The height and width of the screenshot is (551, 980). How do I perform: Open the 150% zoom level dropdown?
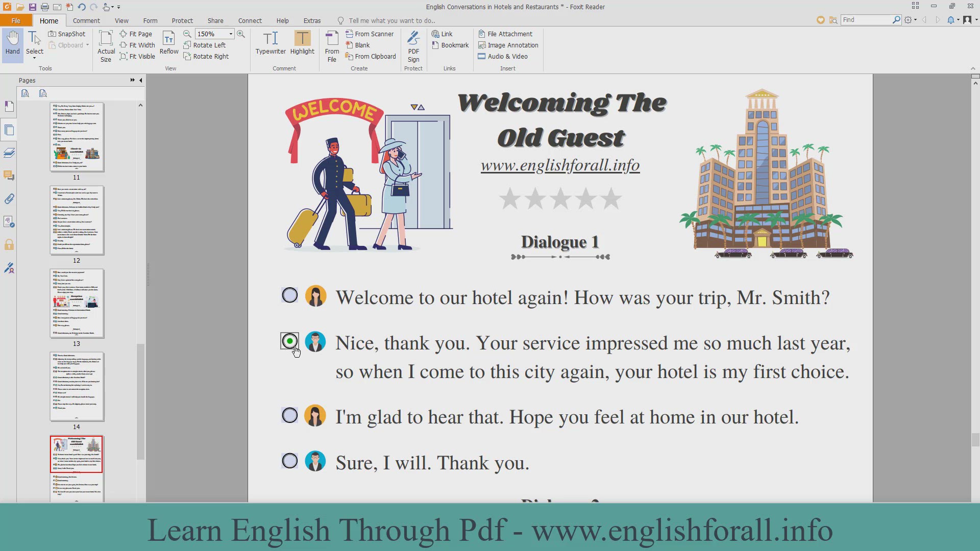(231, 34)
